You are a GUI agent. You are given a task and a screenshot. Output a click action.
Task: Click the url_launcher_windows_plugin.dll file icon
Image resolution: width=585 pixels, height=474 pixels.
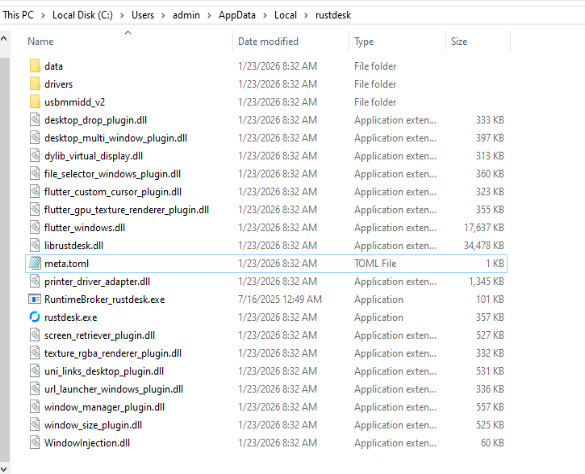[35, 389]
